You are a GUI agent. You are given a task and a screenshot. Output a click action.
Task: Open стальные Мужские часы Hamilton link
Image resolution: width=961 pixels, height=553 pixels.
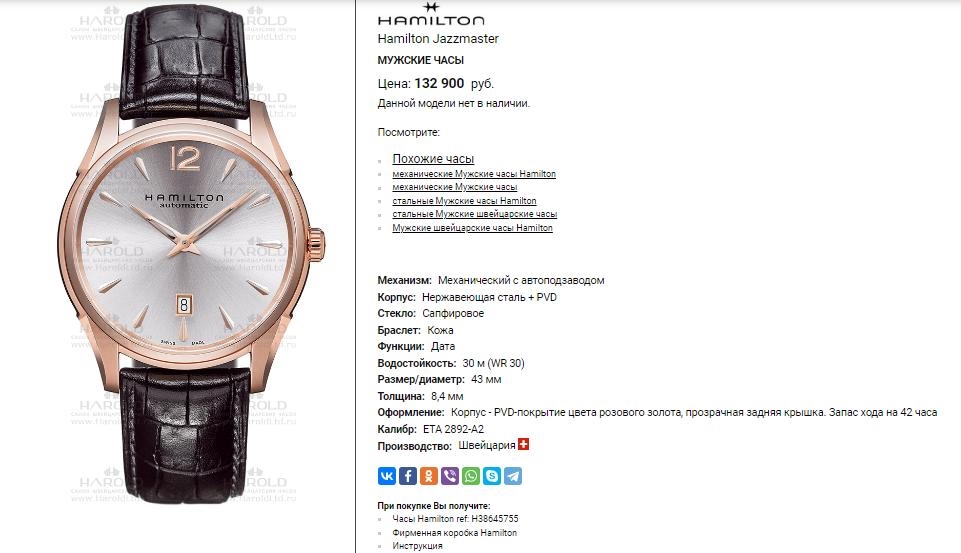(x=464, y=200)
